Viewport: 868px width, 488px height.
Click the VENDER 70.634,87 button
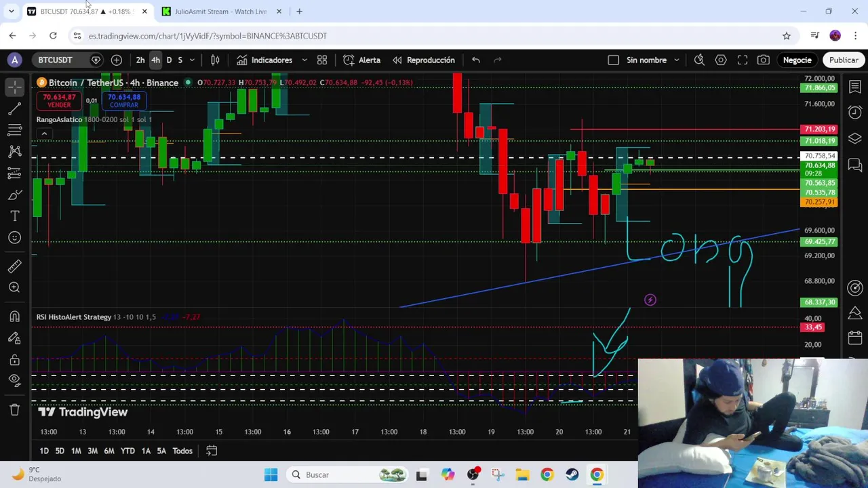(59, 101)
